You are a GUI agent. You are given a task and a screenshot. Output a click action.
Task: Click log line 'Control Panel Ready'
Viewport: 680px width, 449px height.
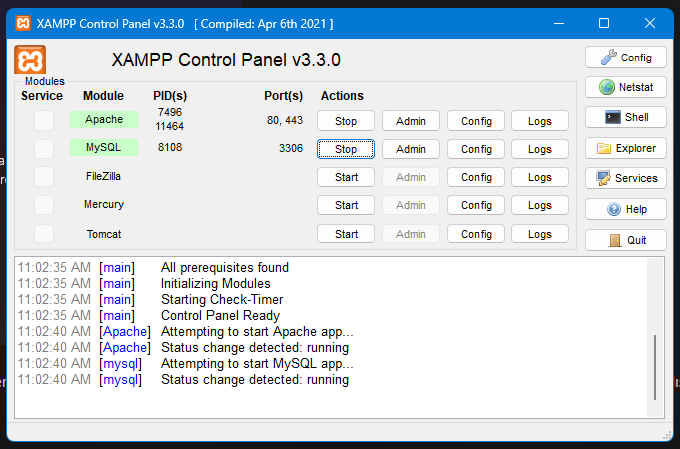coord(220,316)
